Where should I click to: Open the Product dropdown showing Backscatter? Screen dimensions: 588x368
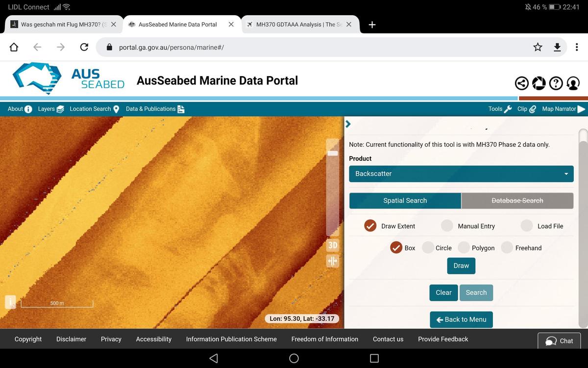461,174
